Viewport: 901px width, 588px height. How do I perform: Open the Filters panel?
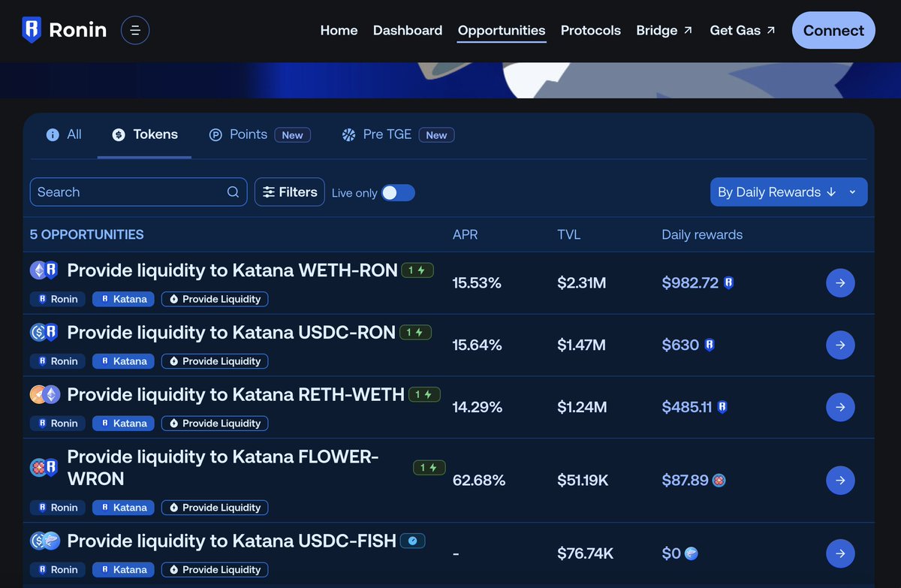(290, 192)
